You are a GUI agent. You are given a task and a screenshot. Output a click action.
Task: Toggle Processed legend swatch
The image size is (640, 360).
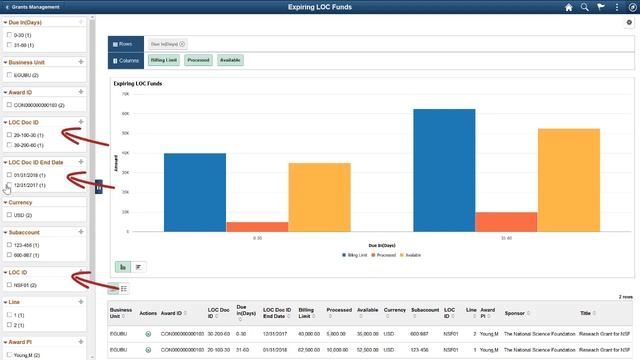coord(373,255)
